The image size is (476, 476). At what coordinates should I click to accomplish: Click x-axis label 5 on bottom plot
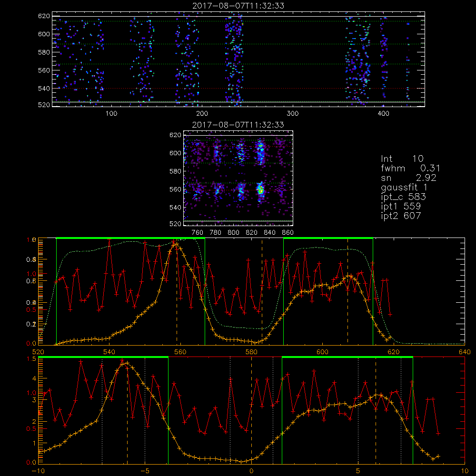point(358,471)
